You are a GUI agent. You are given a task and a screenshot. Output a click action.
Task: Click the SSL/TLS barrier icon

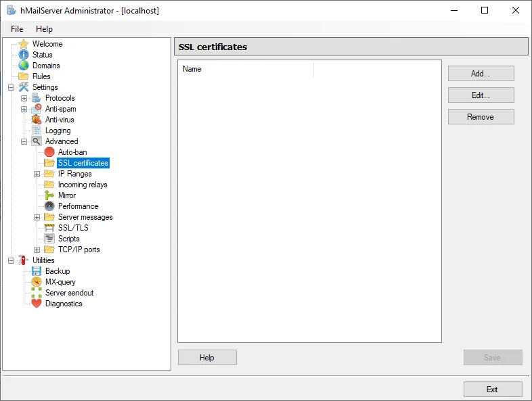pos(49,228)
